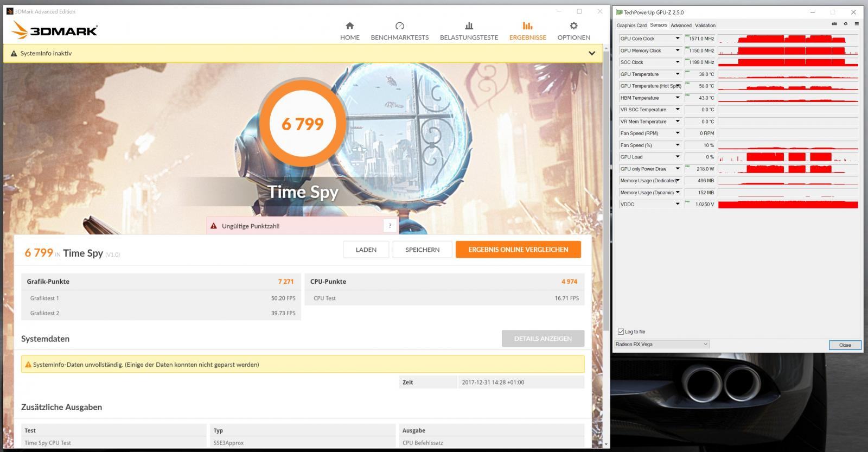Open the Validation tab in GPU-Z
This screenshot has height=452, width=868.
(x=705, y=26)
